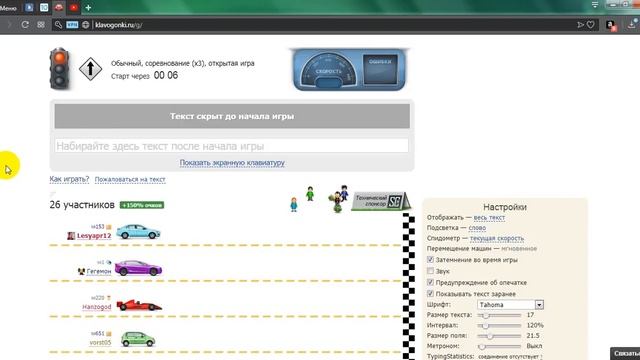This screenshot has height=360, width=640.
Task: Click the blue car of Lesyapr12
Action: [138, 231]
